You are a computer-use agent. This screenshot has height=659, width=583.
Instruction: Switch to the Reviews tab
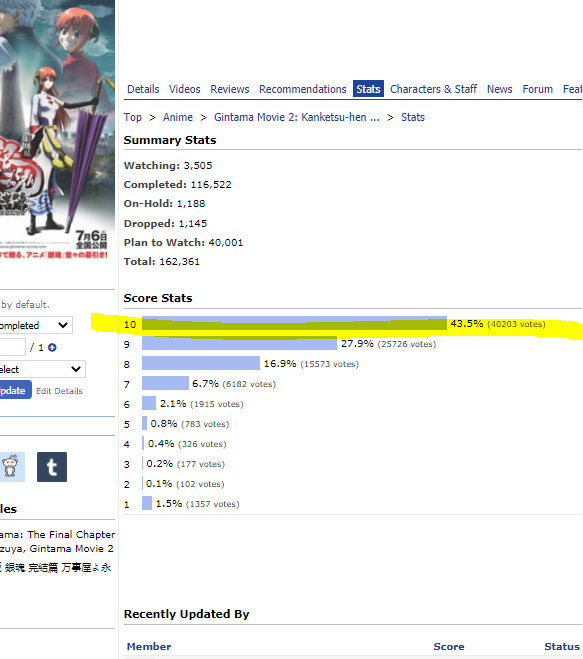coord(230,89)
